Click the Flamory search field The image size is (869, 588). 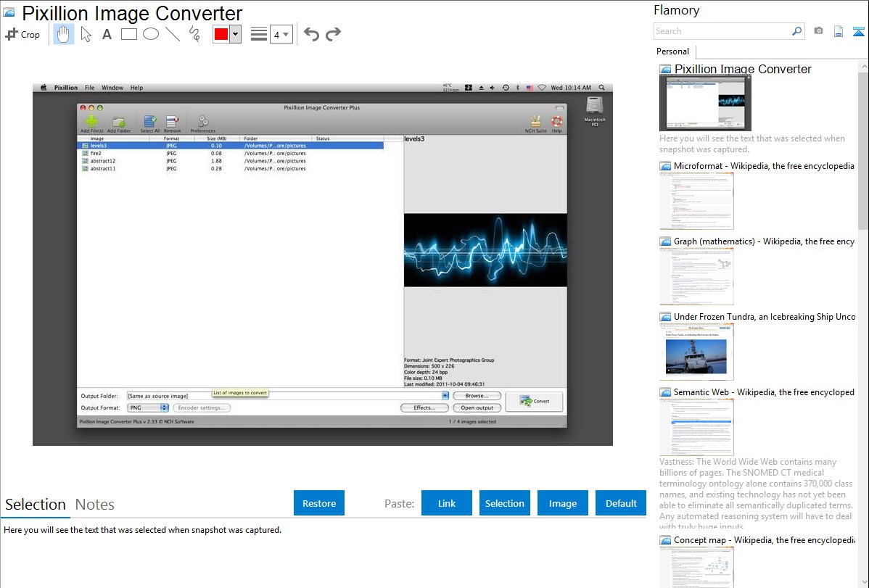click(722, 31)
